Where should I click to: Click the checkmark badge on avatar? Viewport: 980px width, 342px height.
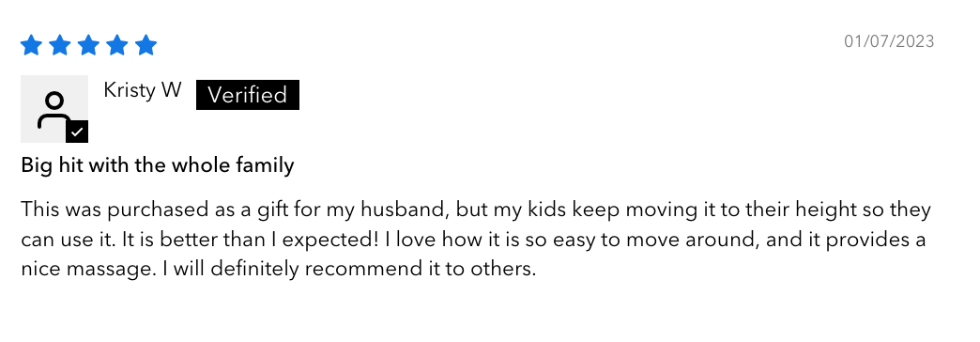tap(77, 132)
